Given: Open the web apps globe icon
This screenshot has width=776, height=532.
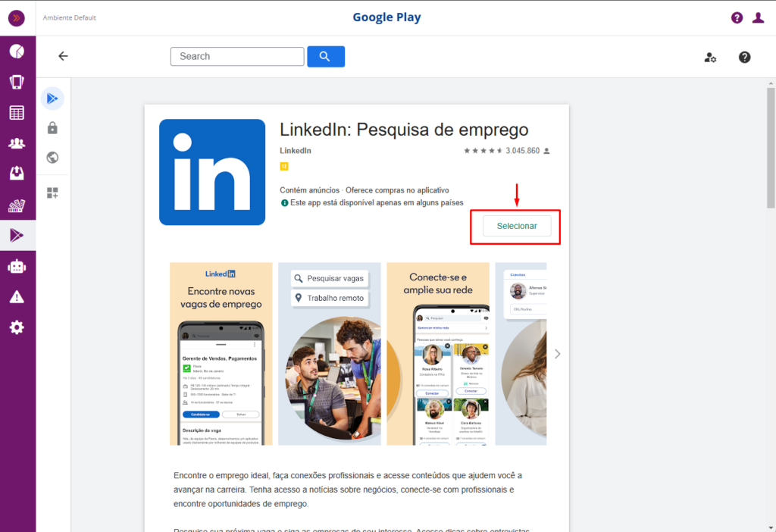Looking at the screenshot, I should pos(52,158).
